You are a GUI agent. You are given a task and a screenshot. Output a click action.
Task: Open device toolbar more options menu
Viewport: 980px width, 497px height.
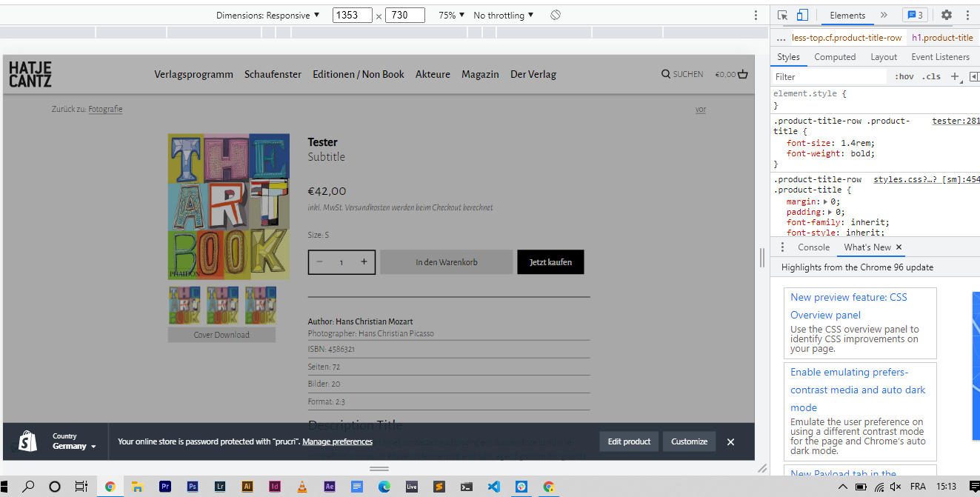pos(756,15)
